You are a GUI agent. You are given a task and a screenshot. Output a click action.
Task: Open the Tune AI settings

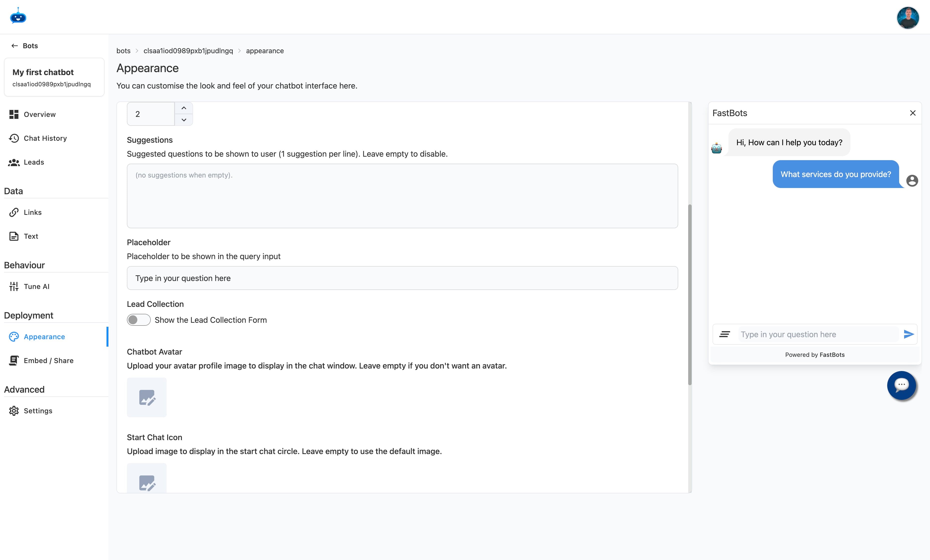(36, 286)
